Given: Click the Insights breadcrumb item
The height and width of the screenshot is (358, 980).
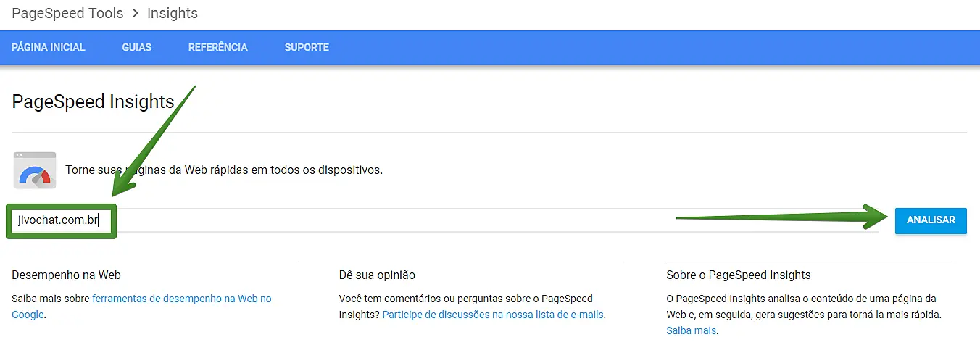Looking at the screenshot, I should [x=173, y=13].
